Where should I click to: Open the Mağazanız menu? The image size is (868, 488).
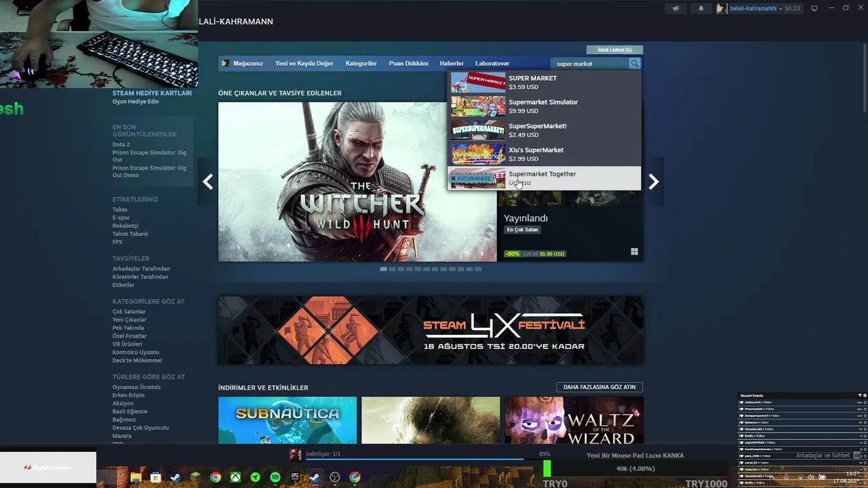248,64
